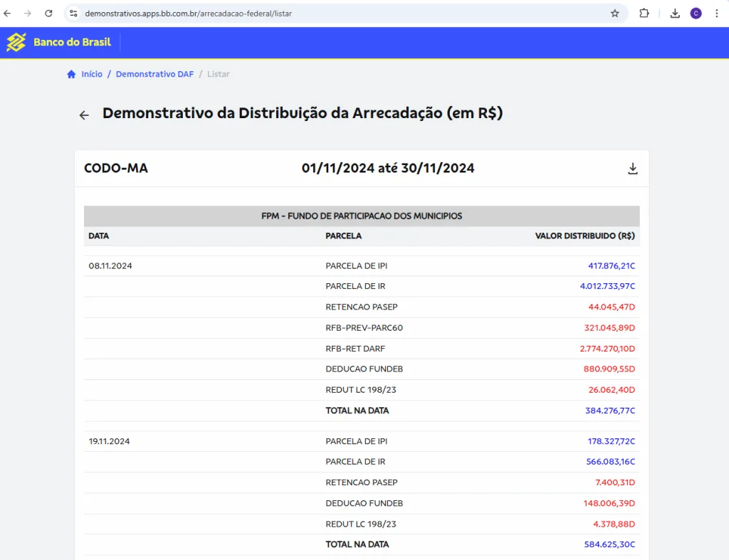Click the user profile avatar icon
The image size is (729, 560).
click(696, 14)
